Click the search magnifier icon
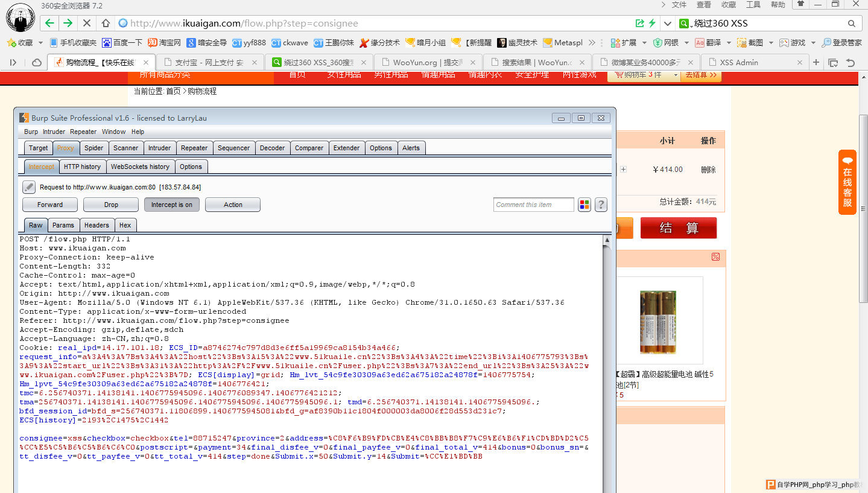The image size is (868, 493). [x=852, y=24]
